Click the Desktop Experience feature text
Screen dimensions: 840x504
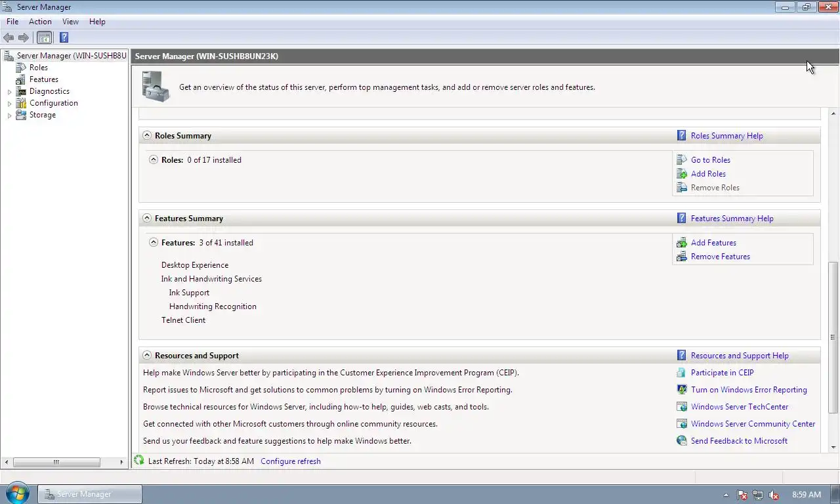click(195, 265)
